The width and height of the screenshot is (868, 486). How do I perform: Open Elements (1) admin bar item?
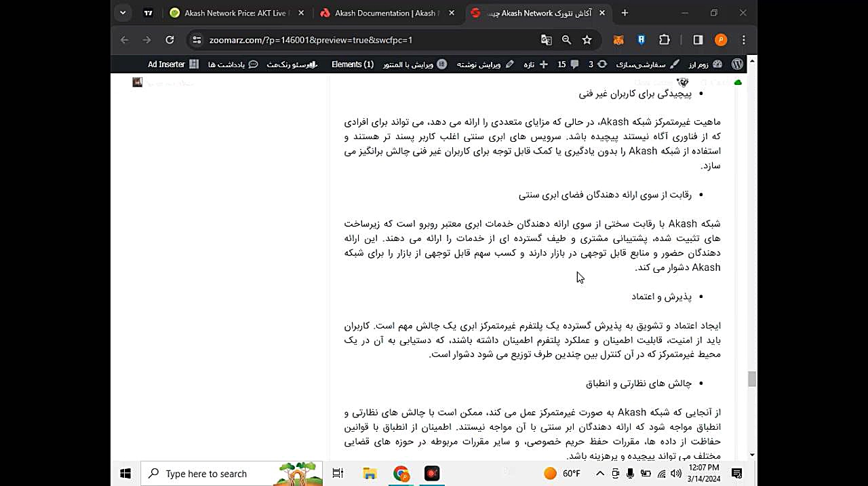click(x=353, y=64)
